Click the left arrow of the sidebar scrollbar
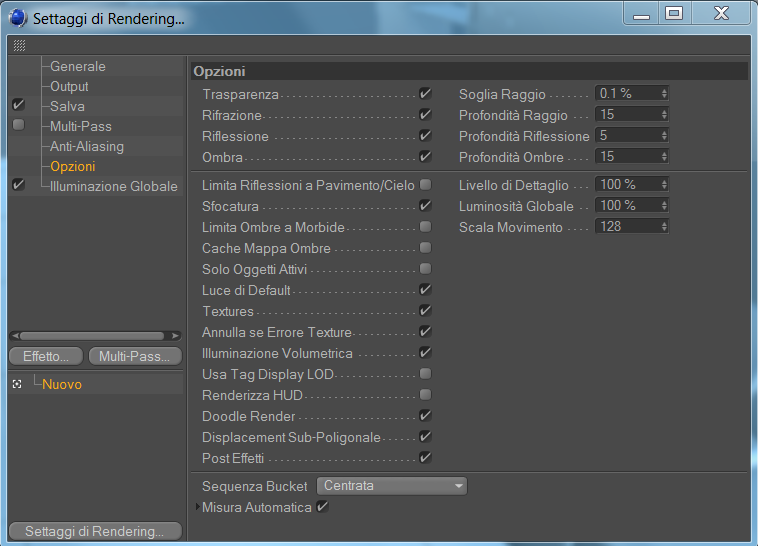This screenshot has width=758, height=546. click(x=15, y=336)
